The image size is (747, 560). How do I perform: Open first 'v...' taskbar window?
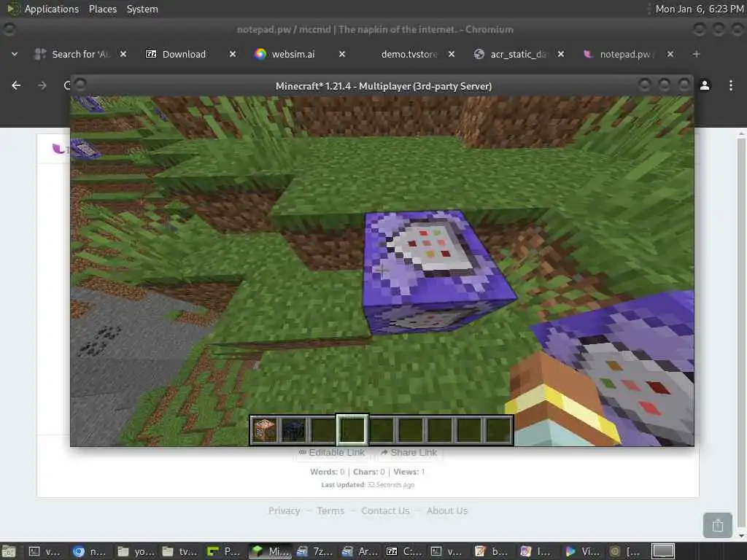(44, 551)
